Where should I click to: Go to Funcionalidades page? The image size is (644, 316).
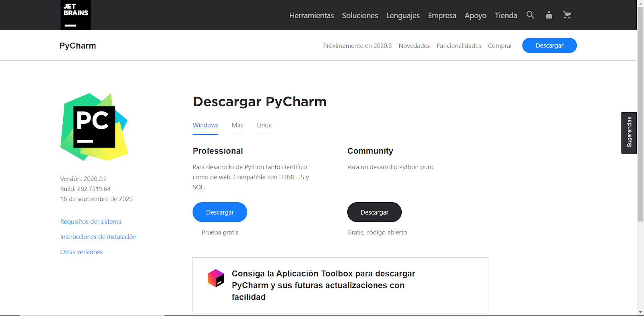459,46
